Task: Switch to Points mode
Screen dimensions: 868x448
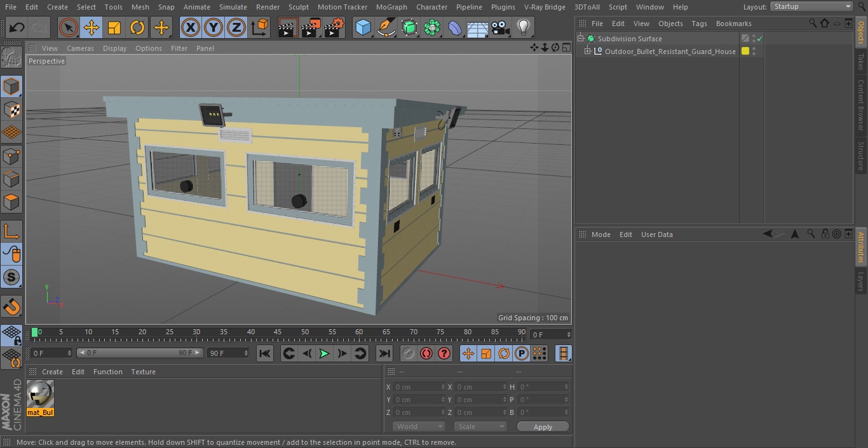Action: 11,156
